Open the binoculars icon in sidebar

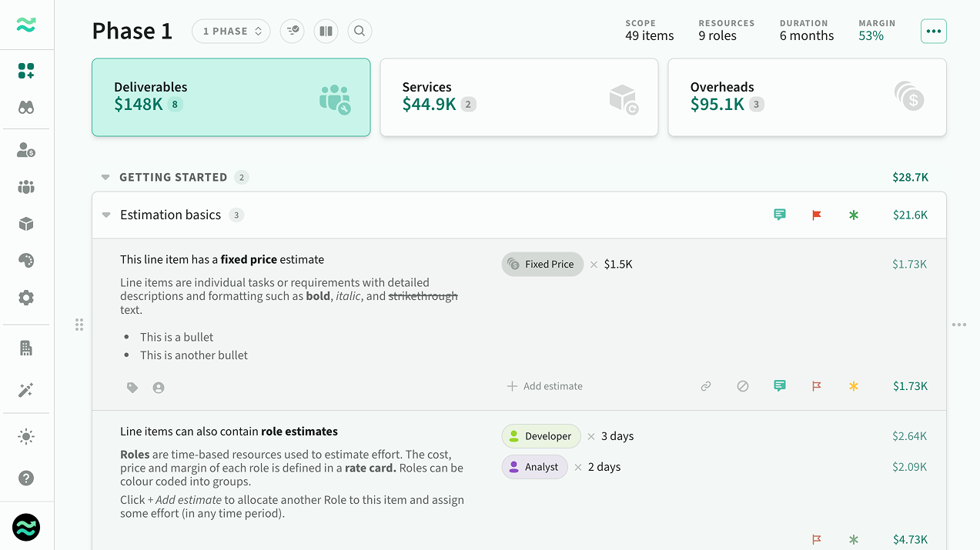[26, 108]
